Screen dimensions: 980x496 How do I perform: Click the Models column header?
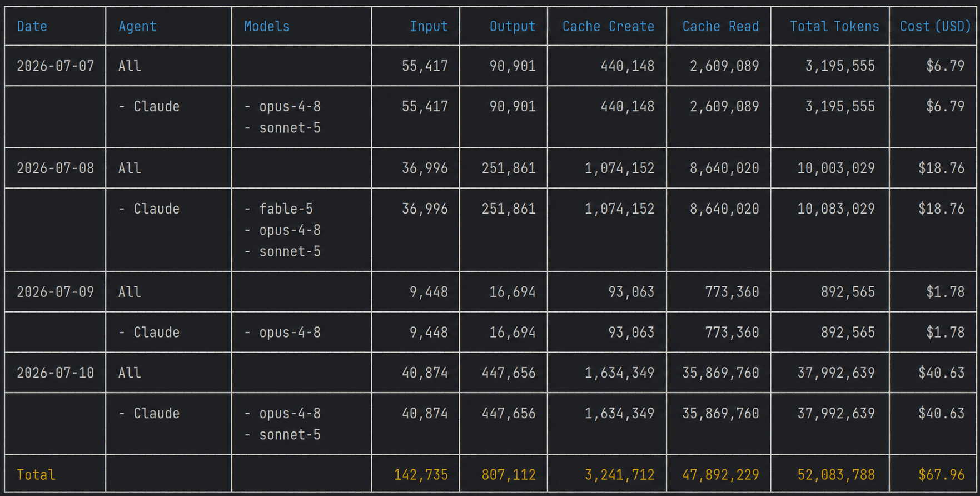[267, 26]
